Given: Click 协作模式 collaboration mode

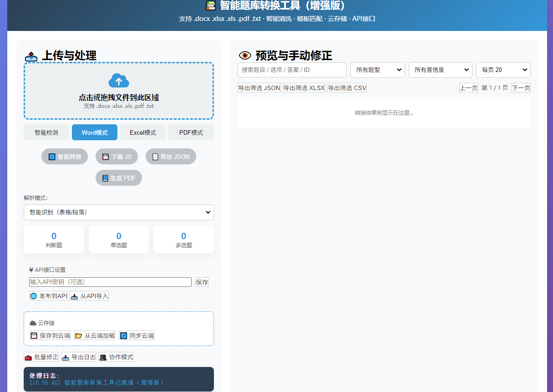Looking at the screenshot, I should tap(116, 356).
